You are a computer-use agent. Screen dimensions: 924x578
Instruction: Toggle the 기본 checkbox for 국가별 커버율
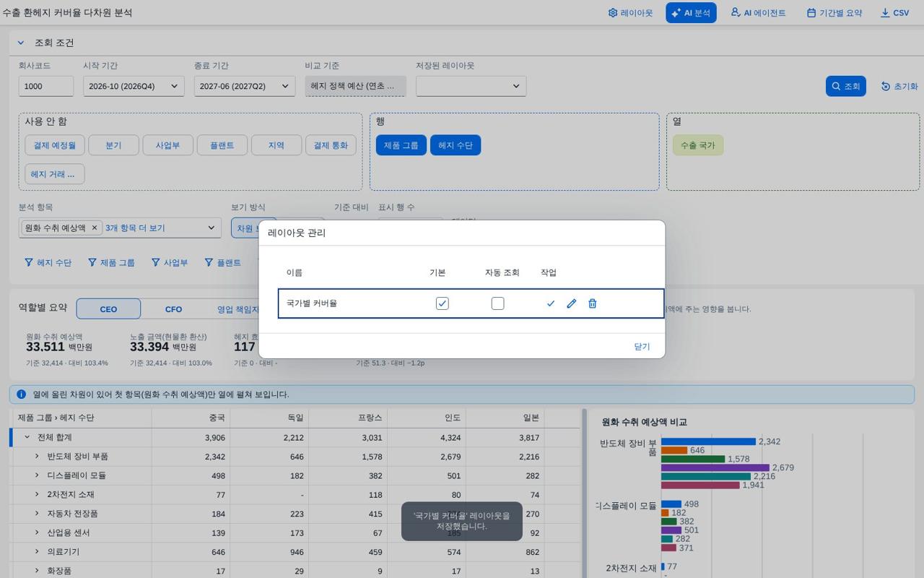[x=443, y=303]
